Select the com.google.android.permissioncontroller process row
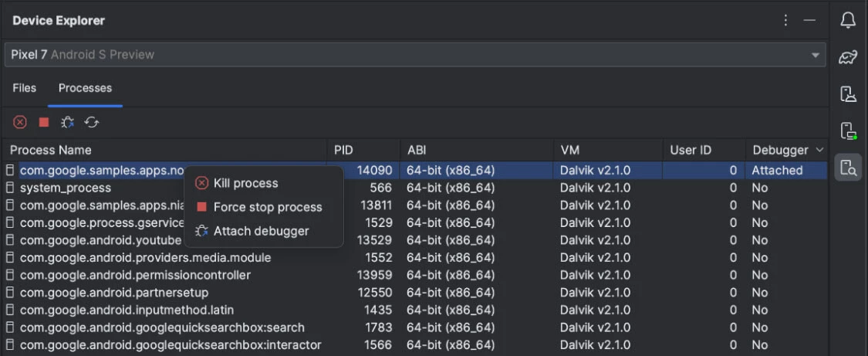The width and height of the screenshot is (868, 356). click(x=135, y=275)
